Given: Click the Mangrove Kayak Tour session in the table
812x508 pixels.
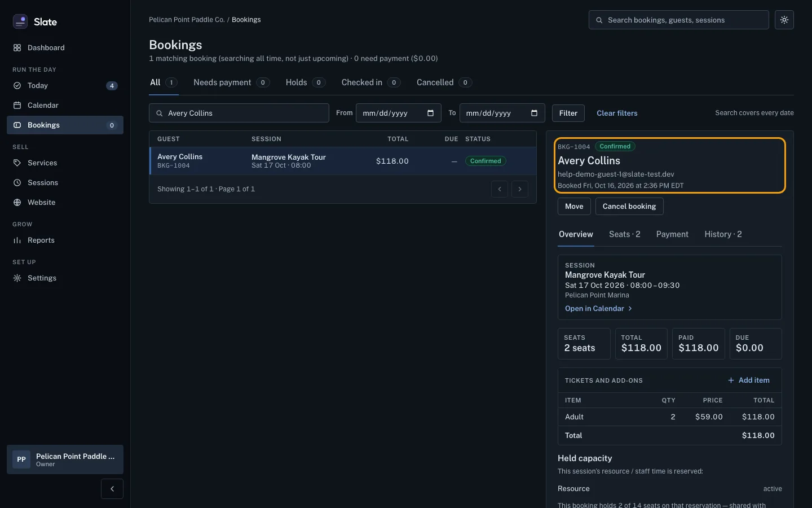Looking at the screenshot, I should click(289, 157).
